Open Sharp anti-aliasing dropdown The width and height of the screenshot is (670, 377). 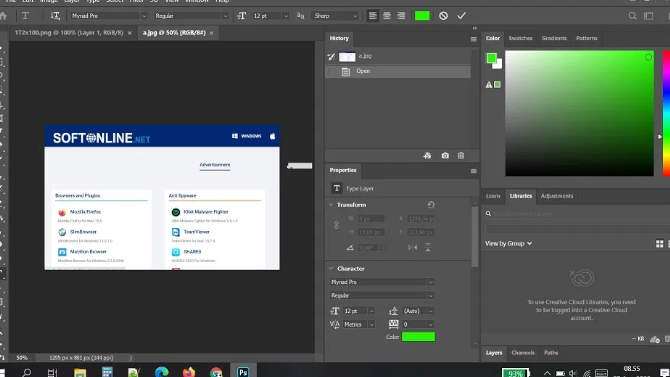[335, 16]
